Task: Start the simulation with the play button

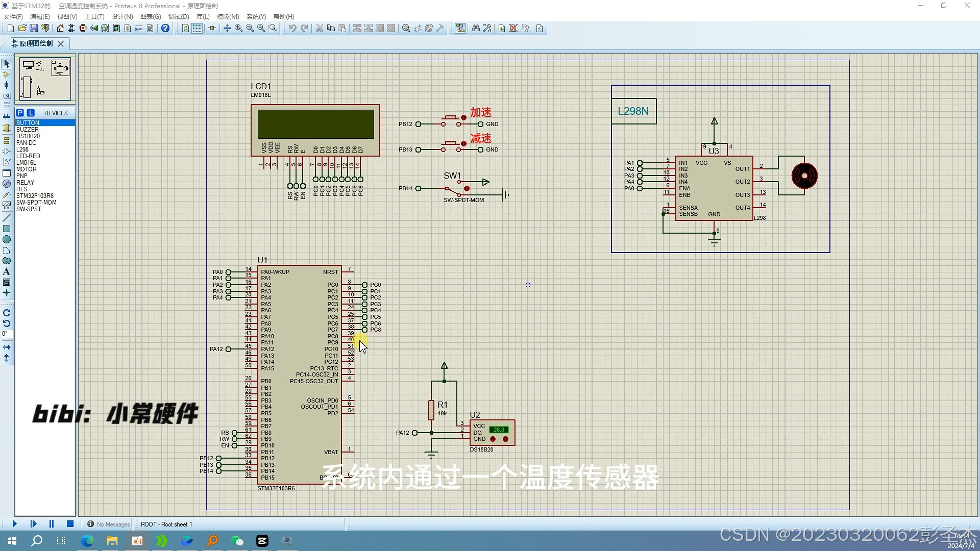Action: pyautogui.click(x=14, y=524)
